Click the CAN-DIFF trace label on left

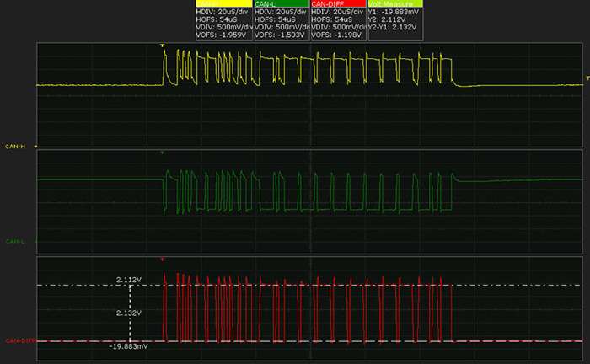click(21, 340)
